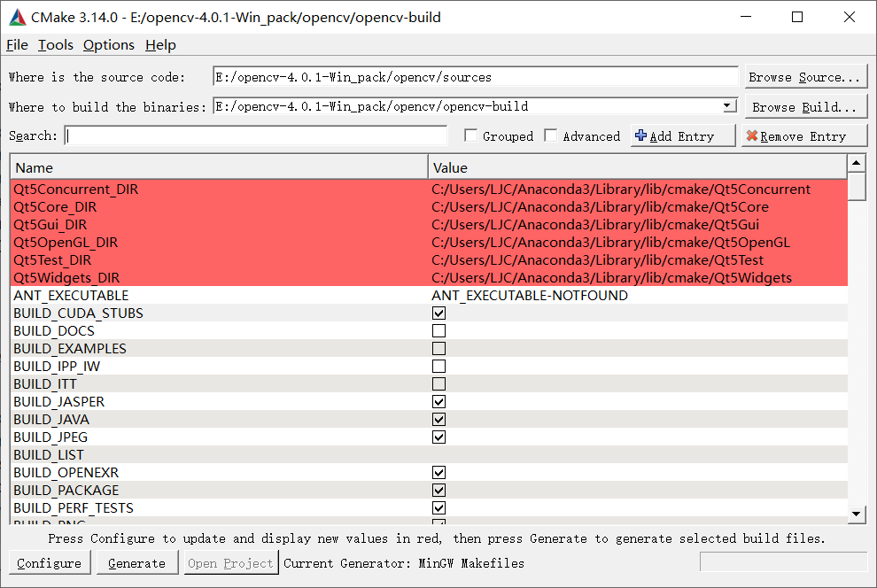
Task: Enable the Advanced checkbox
Action: pyautogui.click(x=550, y=135)
